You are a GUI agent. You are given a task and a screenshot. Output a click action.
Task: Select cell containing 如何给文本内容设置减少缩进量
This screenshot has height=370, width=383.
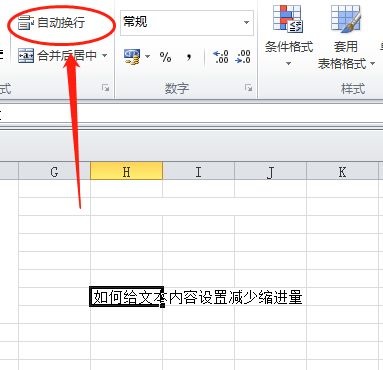(x=127, y=297)
